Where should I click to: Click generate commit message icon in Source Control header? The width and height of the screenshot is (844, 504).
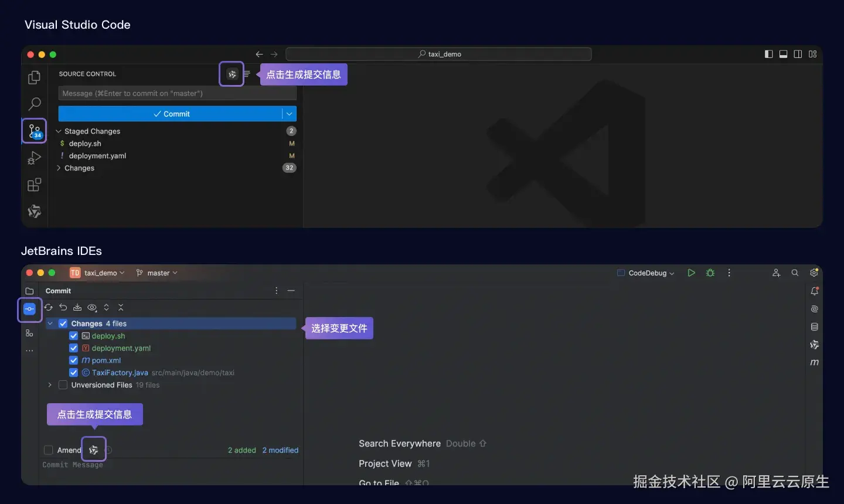point(232,74)
